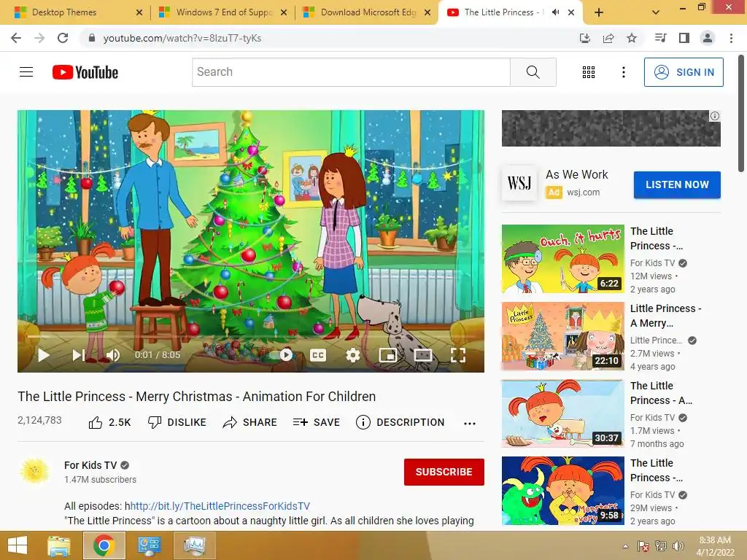Focus the YouTube search field

pyautogui.click(x=351, y=72)
